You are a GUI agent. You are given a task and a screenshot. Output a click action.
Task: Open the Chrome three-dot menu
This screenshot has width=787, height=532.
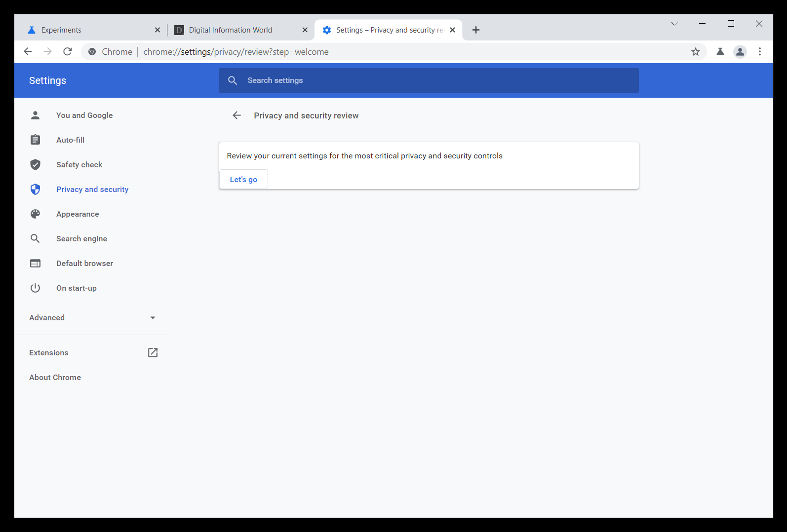coord(760,51)
